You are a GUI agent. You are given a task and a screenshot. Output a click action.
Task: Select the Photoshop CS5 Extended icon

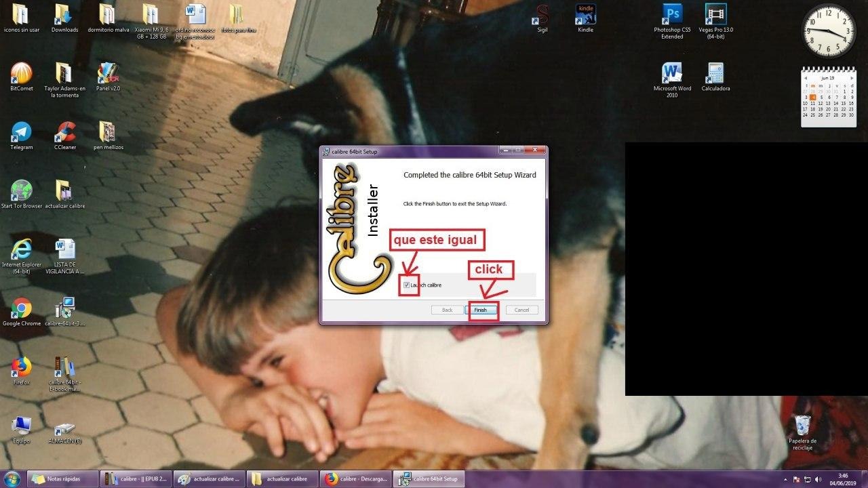[x=672, y=22]
